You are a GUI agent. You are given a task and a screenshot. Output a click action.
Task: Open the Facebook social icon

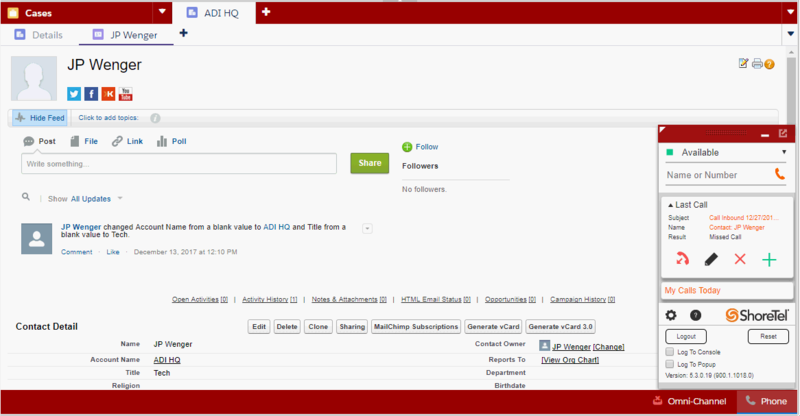[91, 94]
